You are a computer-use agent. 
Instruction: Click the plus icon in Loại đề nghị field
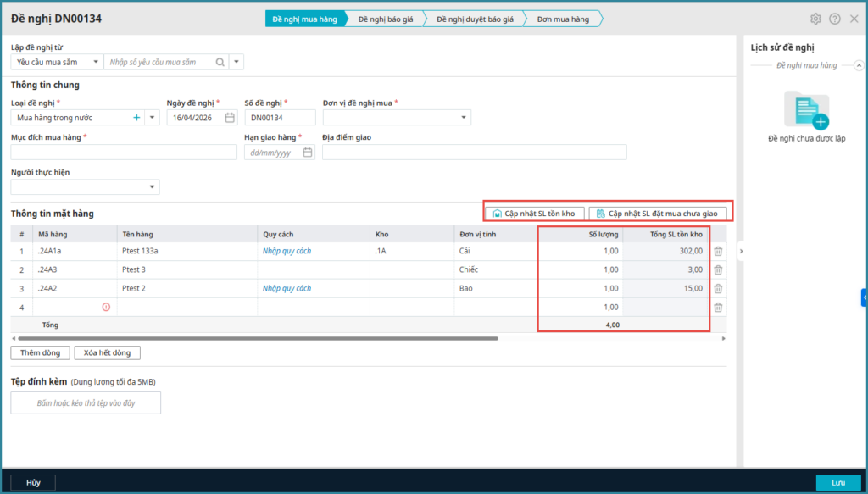click(136, 118)
